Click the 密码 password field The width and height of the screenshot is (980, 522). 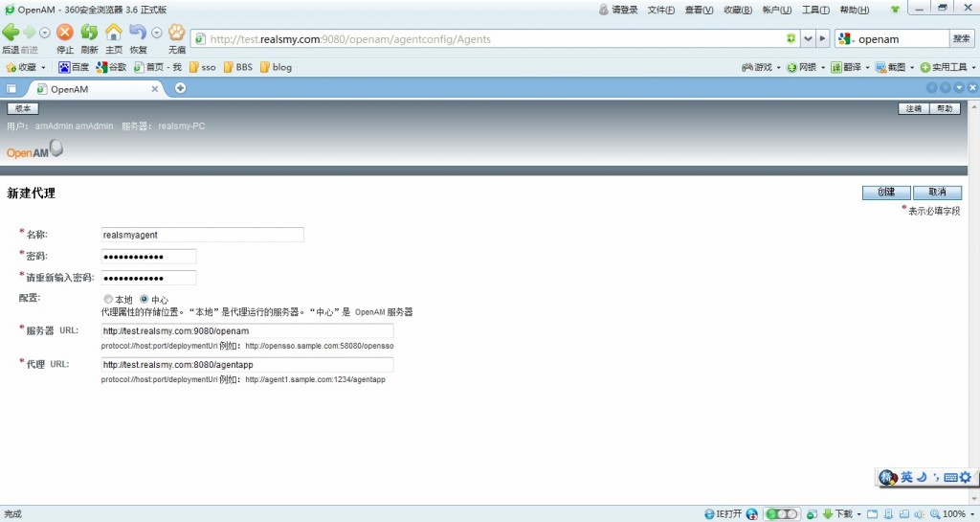point(148,257)
